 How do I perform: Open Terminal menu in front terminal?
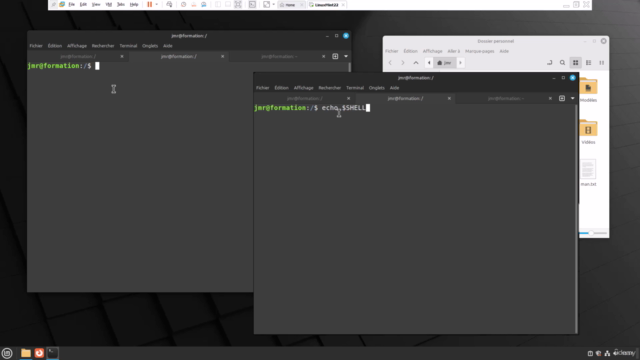pyautogui.click(x=355, y=88)
